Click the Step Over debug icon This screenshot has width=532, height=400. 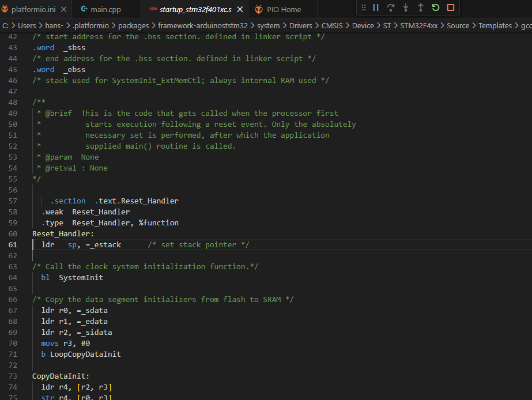point(391,7)
